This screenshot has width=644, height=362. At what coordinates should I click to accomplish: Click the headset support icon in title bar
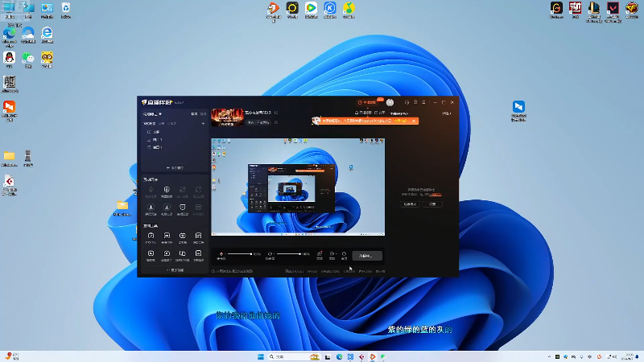point(407,102)
